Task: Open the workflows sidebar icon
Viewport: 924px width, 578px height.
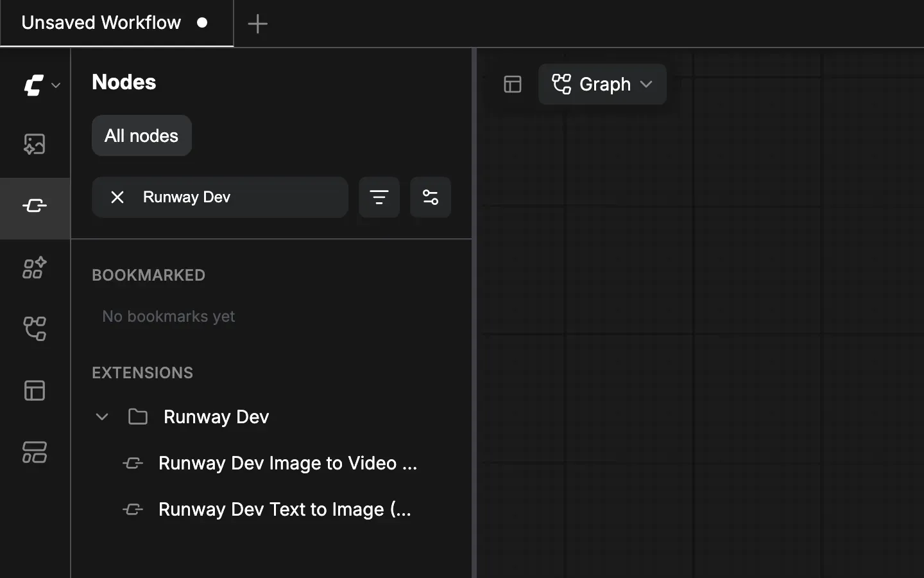Action: [x=35, y=329]
